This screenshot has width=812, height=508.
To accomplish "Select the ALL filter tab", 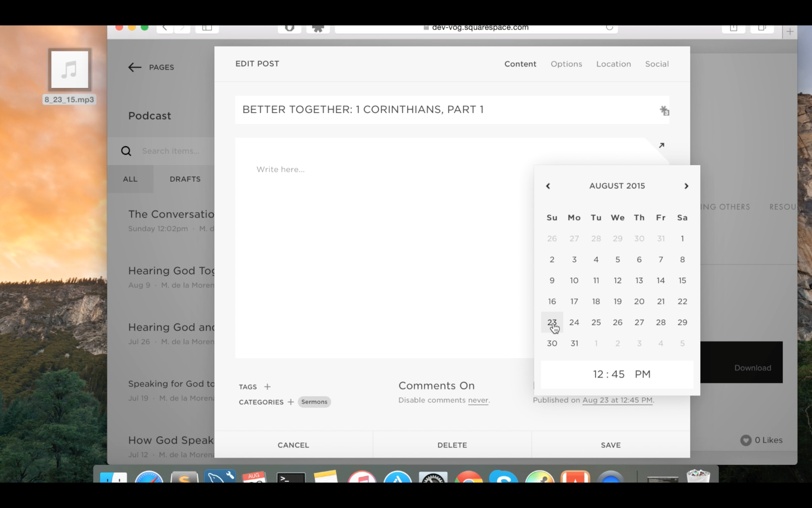I will 130,179.
